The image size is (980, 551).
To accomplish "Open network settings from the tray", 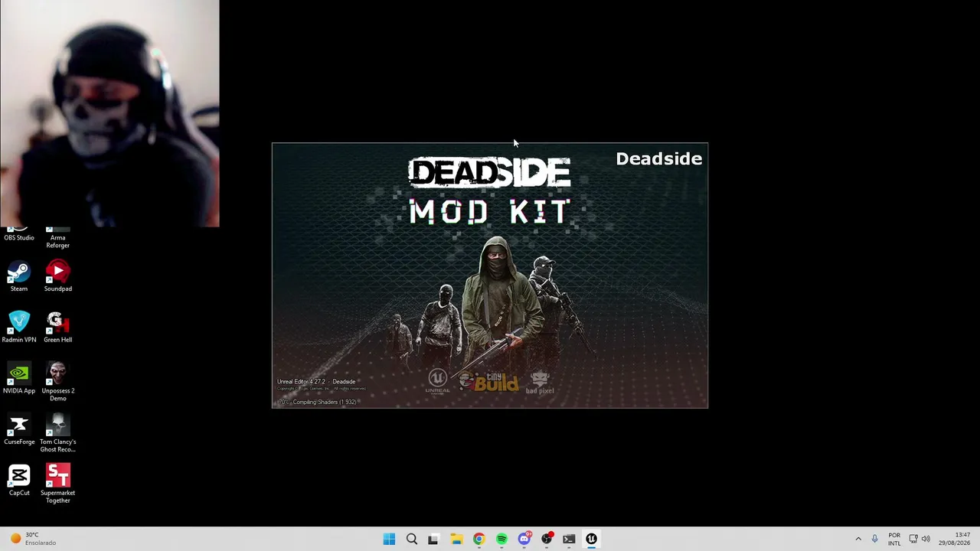I will (913, 539).
